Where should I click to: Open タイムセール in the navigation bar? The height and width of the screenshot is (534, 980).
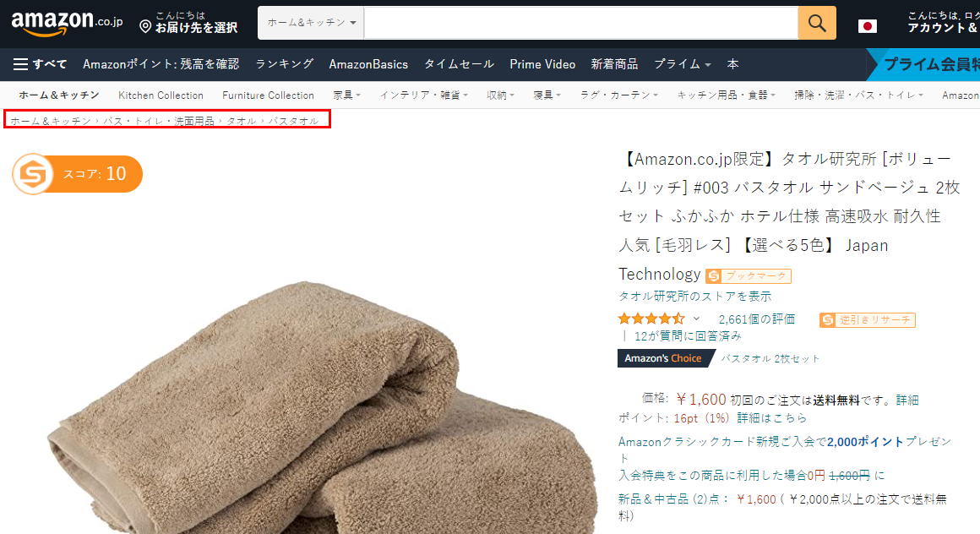459,63
